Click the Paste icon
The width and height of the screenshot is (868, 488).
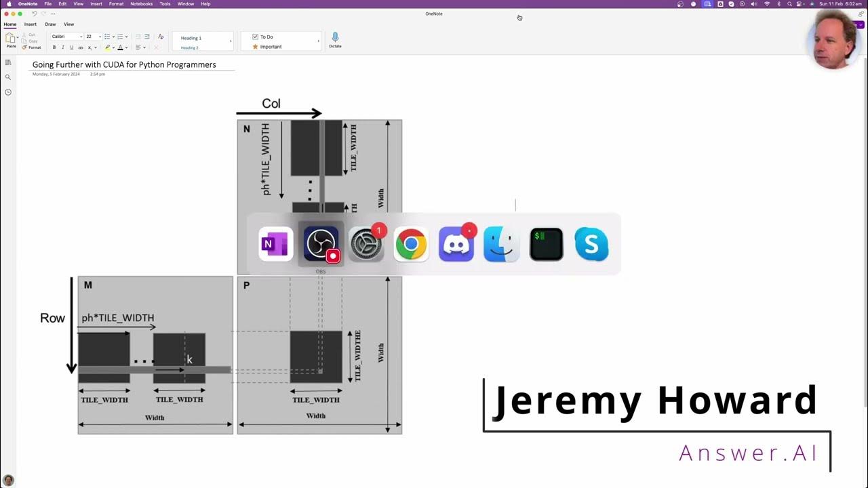[10, 41]
